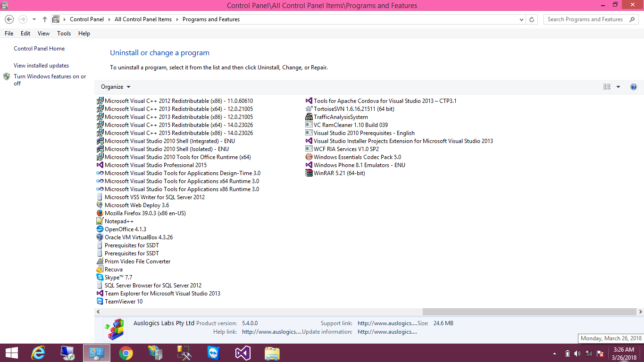This screenshot has height=362, width=644.
Task: Click the OpenOffice 4.1.3 icon
Action: click(100, 229)
